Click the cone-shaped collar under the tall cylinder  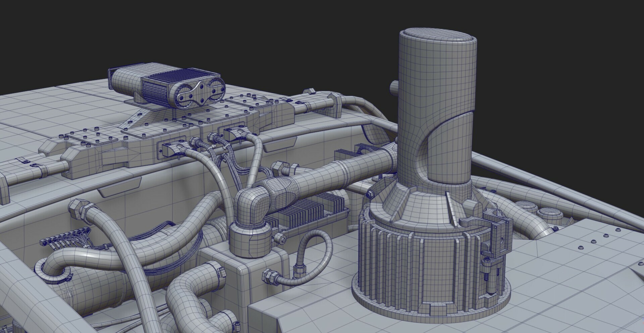419,201
